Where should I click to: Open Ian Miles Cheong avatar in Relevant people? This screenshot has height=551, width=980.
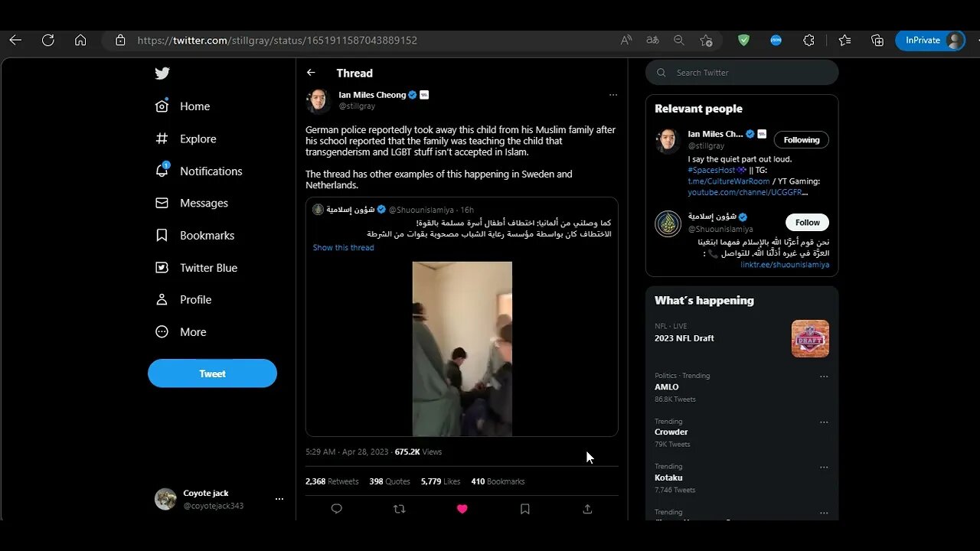click(x=668, y=141)
